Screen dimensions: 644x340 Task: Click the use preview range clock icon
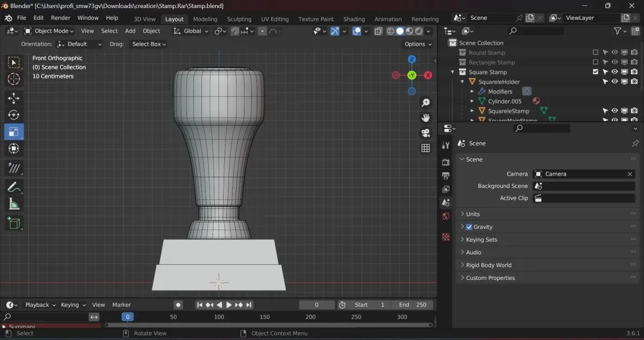coord(342,305)
